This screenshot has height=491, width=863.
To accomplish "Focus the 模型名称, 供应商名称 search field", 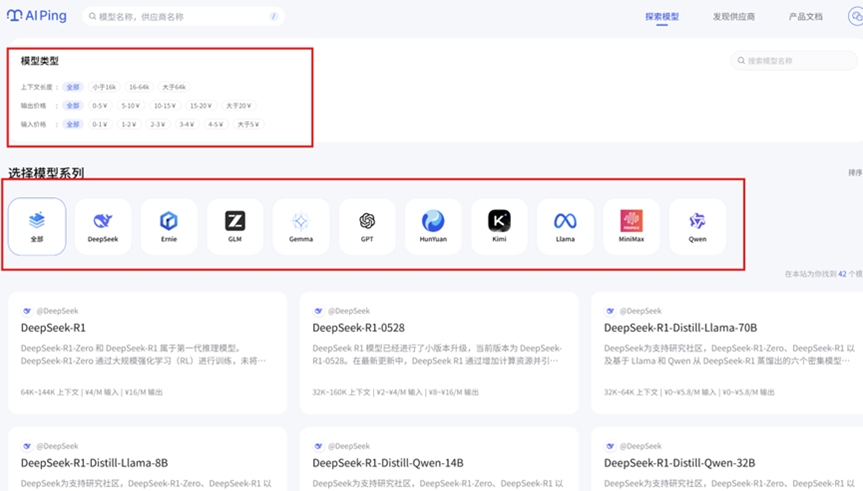I will click(x=183, y=17).
